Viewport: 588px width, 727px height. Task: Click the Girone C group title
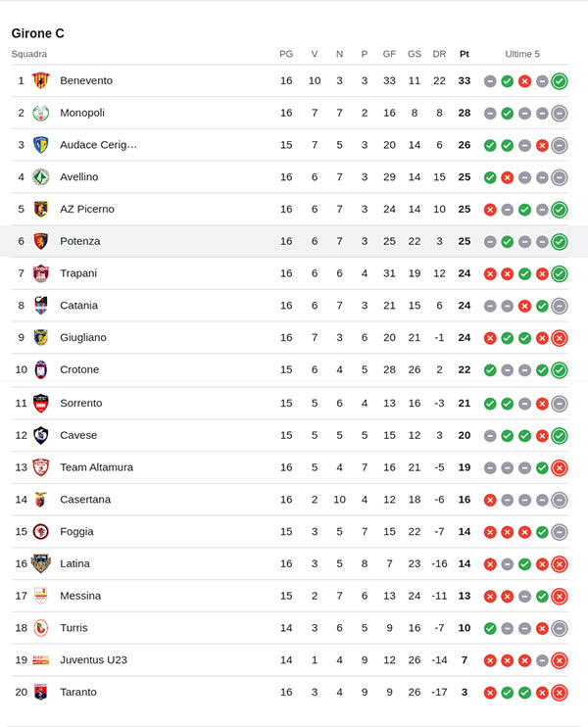(37, 33)
